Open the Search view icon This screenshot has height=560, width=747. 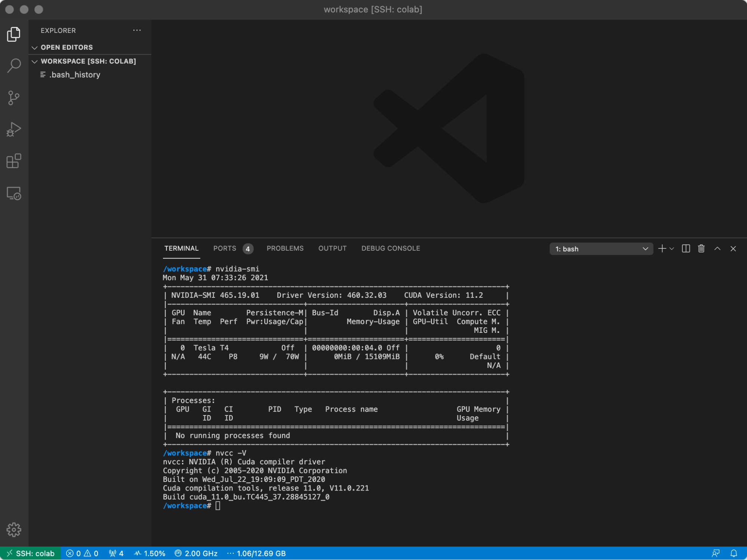click(14, 66)
